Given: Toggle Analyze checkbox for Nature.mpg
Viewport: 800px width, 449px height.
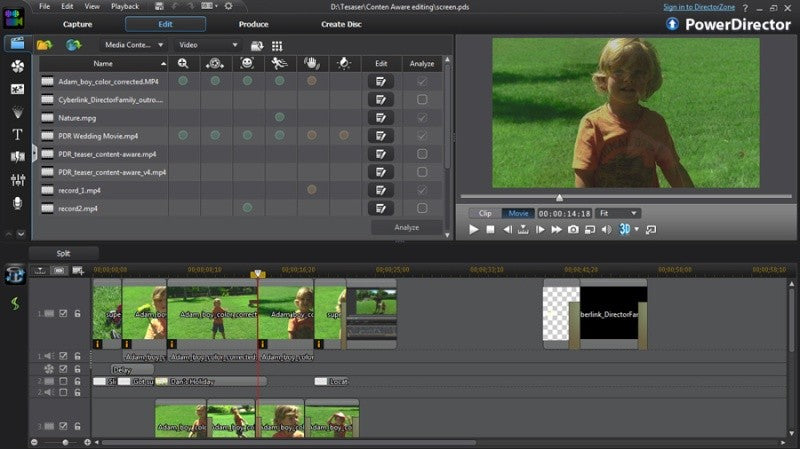Looking at the screenshot, I should pos(422,118).
